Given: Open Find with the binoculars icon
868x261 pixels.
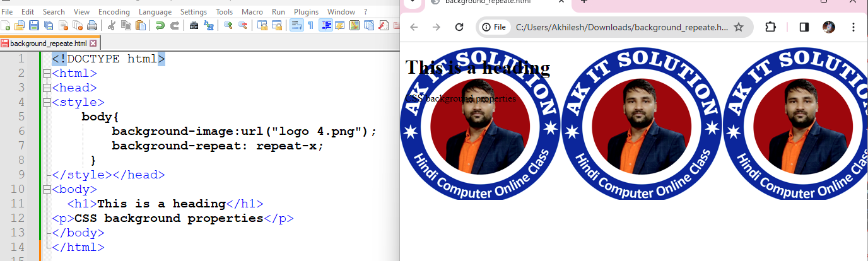Looking at the screenshot, I should tap(194, 25).
